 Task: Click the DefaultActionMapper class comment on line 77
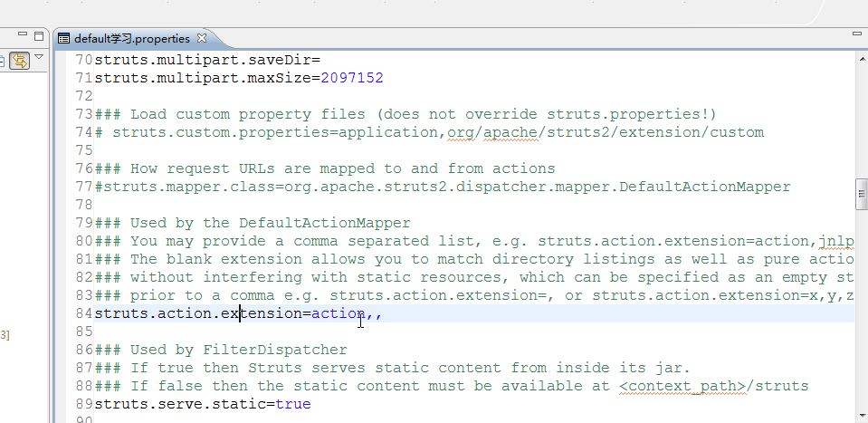(442, 187)
